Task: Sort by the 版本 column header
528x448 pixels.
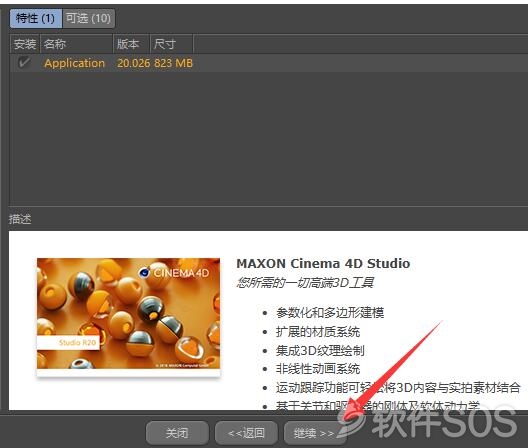Action: (131, 44)
